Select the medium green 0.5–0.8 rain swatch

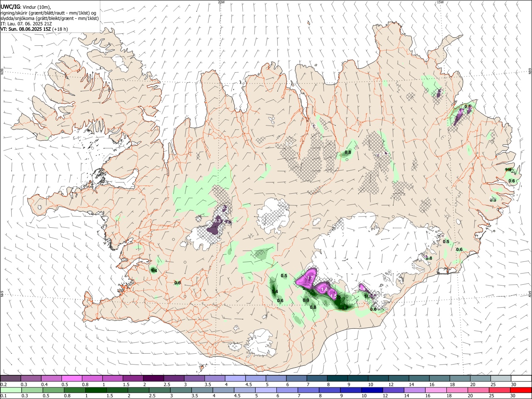point(53,390)
